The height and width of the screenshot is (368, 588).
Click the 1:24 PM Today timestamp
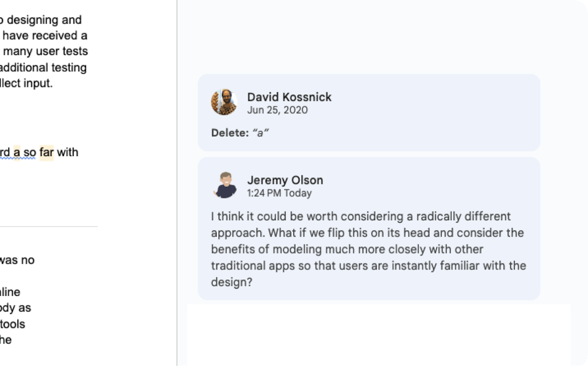pos(279,193)
